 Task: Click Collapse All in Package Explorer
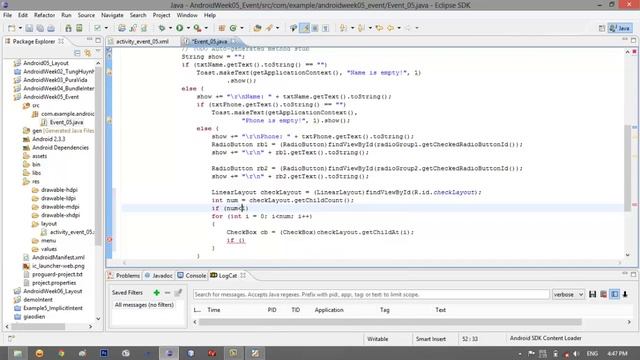click(x=77, y=53)
